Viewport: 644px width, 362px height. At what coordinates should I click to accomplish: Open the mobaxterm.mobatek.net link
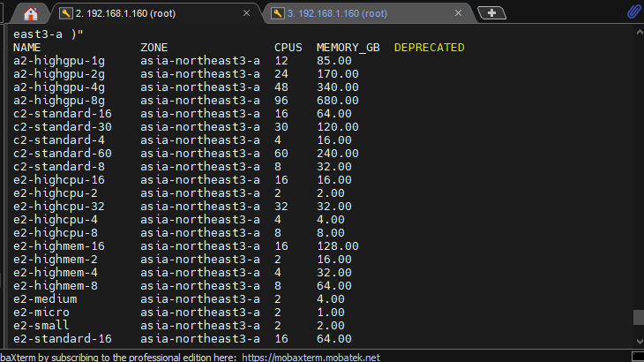coord(311,357)
